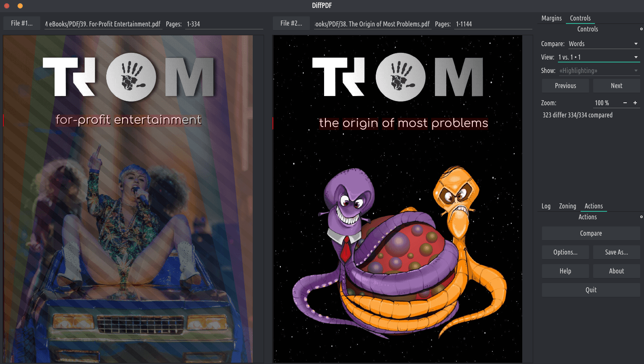The height and width of the screenshot is (364, 644).
Task: Click the File #1... browse button
Action: (x=22, y=23)
